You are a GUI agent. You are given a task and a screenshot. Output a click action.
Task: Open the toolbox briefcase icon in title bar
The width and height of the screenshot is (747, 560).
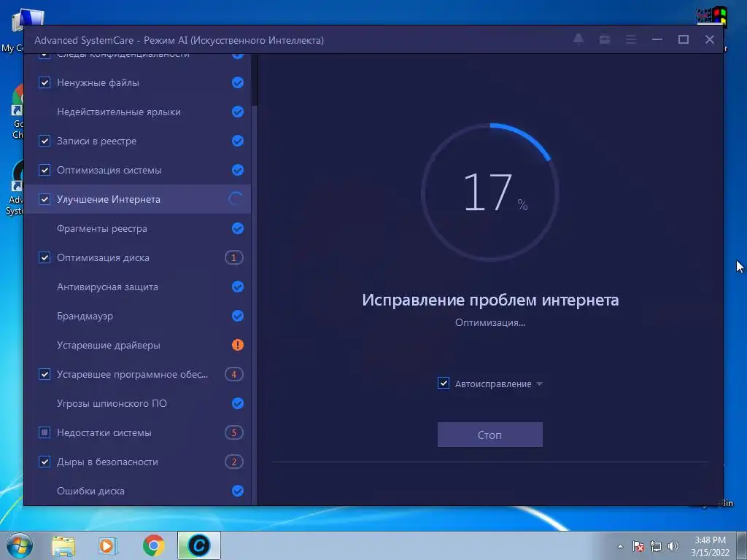(x=605, y=39)
